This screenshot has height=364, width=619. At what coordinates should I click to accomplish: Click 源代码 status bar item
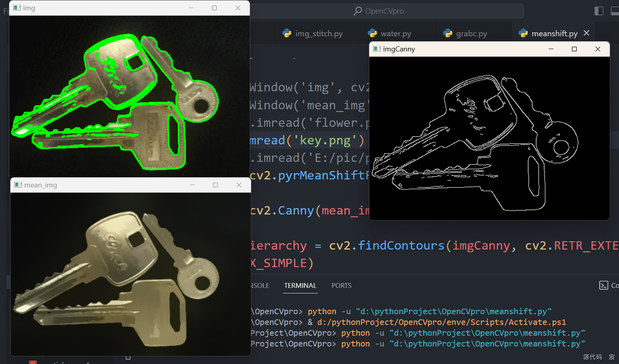[592, 357]
